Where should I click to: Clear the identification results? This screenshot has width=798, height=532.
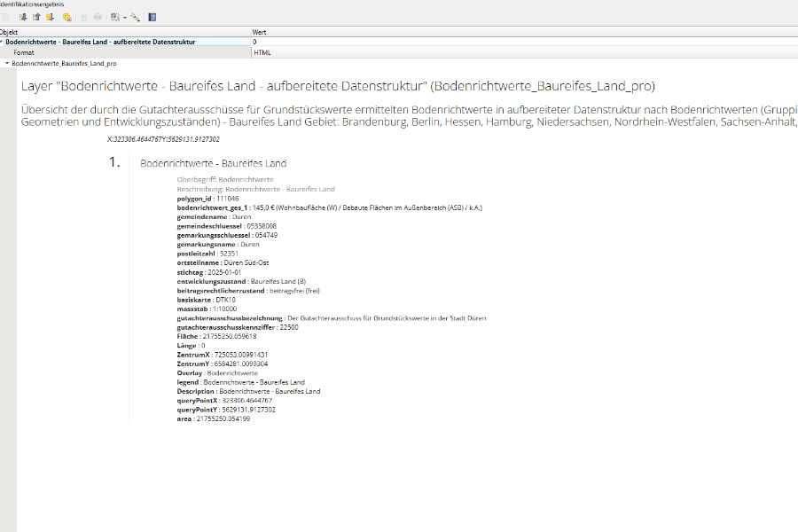click(x=66, y=16)
